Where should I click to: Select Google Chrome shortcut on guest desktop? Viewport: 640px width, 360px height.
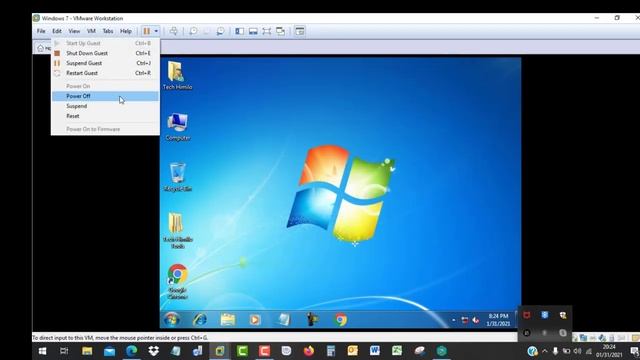(x=178, y=281)
